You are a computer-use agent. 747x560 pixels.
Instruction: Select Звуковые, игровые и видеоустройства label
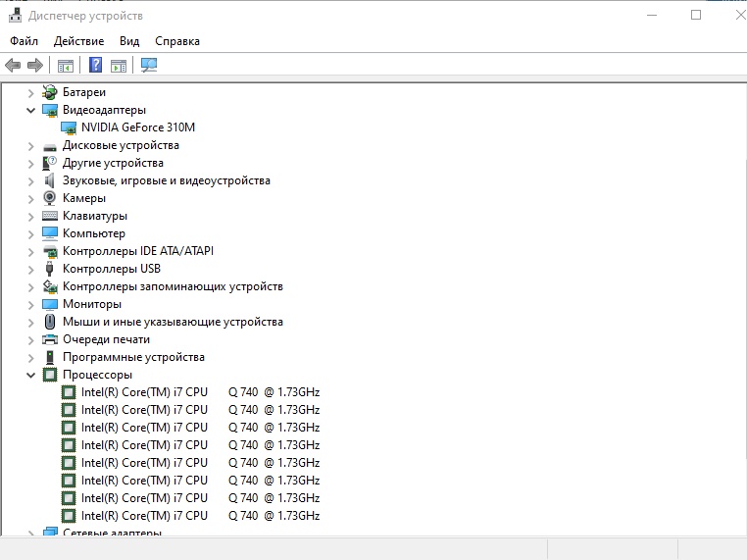(167, 180)
